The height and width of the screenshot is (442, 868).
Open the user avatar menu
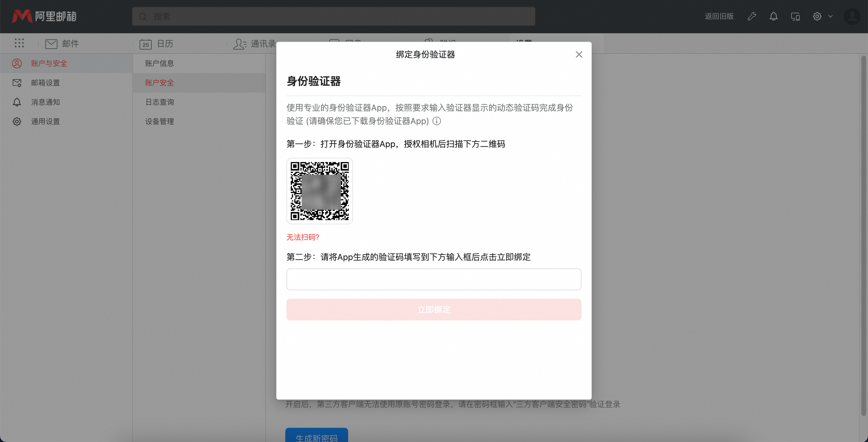(853, 16)
